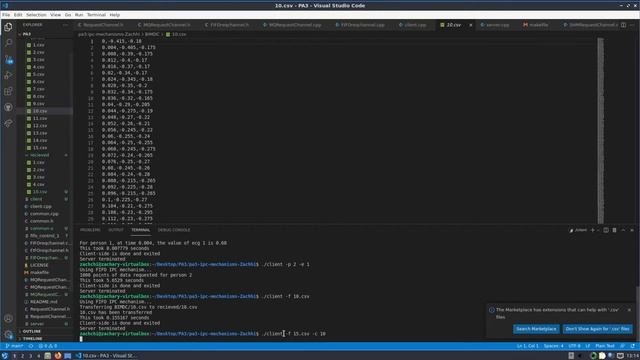Screen dimensions: 640x360
Task: Open the Extensions view
Action: (8, 91)
